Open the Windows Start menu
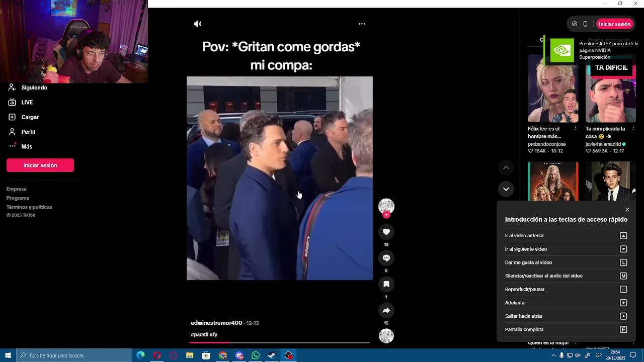 8,355
